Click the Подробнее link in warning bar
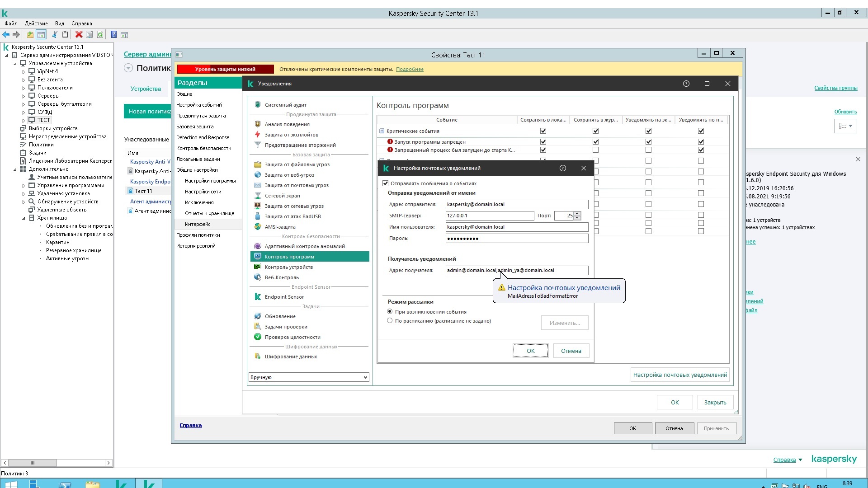Image resolution: width=868 pixels, height=488 pixels. click(x=410, y=69)
